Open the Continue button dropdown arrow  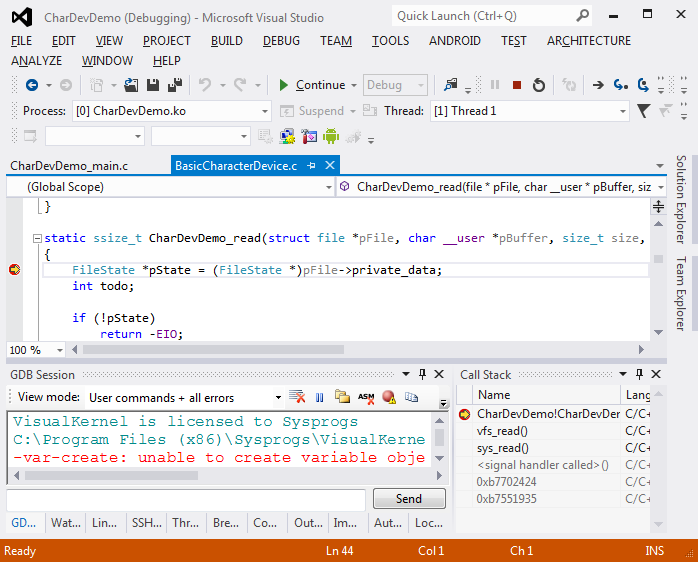pos(354,85)
